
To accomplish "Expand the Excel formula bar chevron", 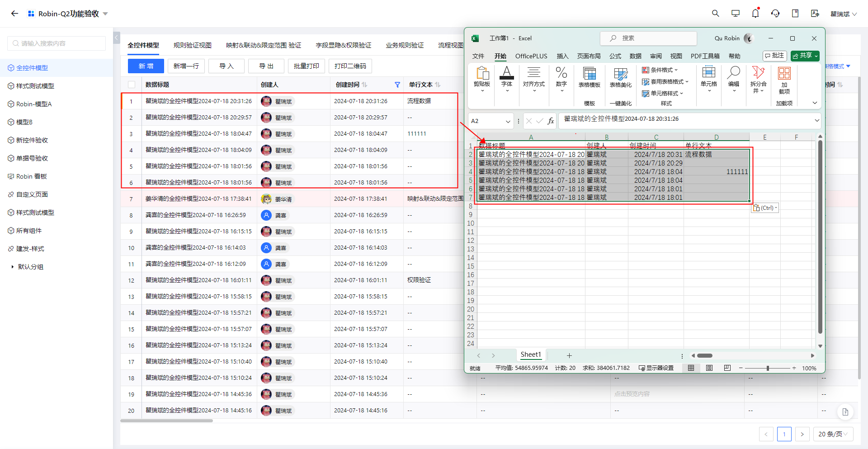I will click(817, 120).
